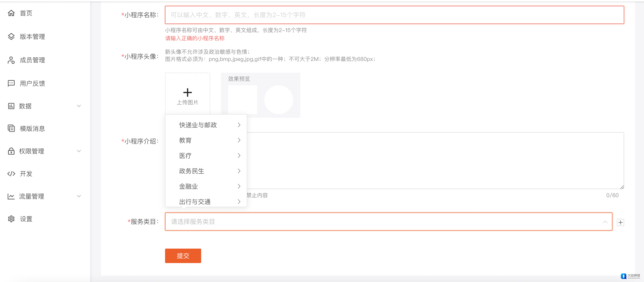
Task: Click the plus icon beside service category
Action: pos(620,222)
